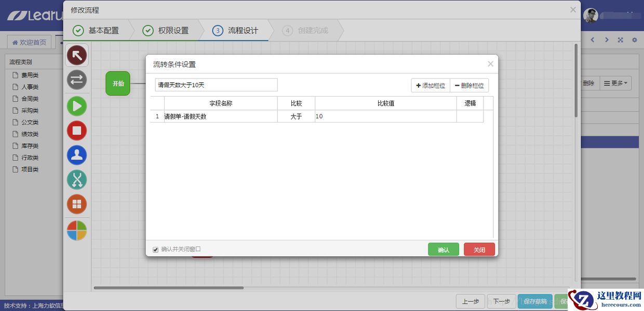The image size is (644, 311).
Task: Switch to the 欢迎首页 tab
Action: tap(29, 42)
